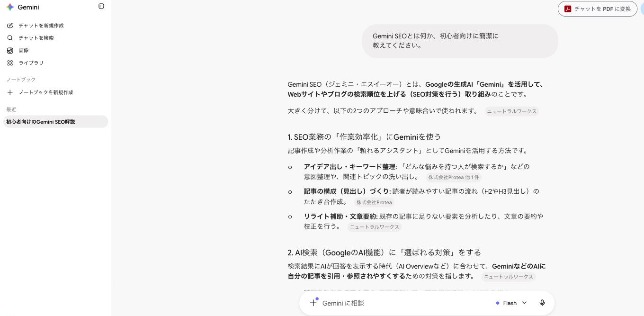This screenshot has width=644, height=316.
Task: Click the ノートブック section label
Action: (x=21, y=80)
